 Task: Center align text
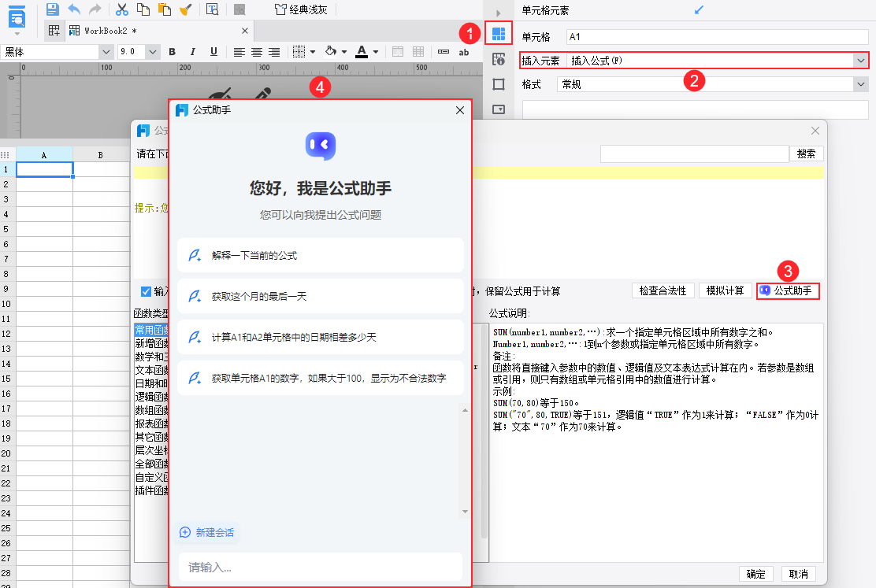pos(257,52)
